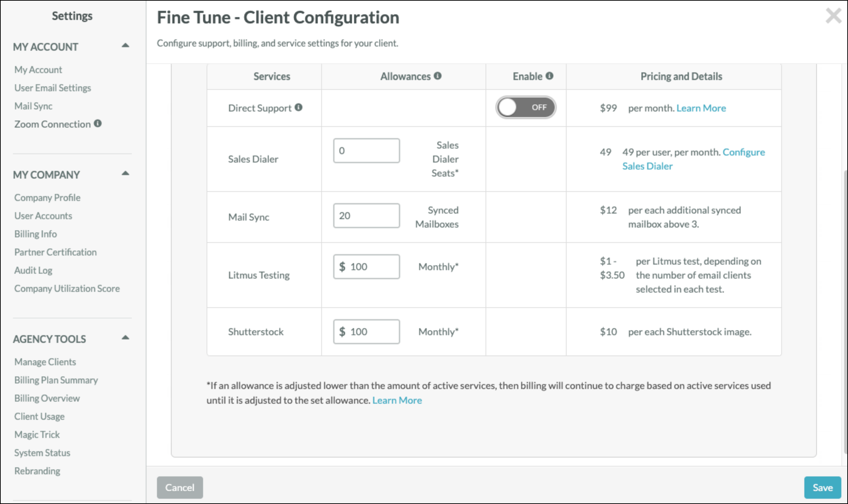Click the Sales Dialer Seats* label
The width and height of the screenshot is (848, 504).
click(445, 159)
